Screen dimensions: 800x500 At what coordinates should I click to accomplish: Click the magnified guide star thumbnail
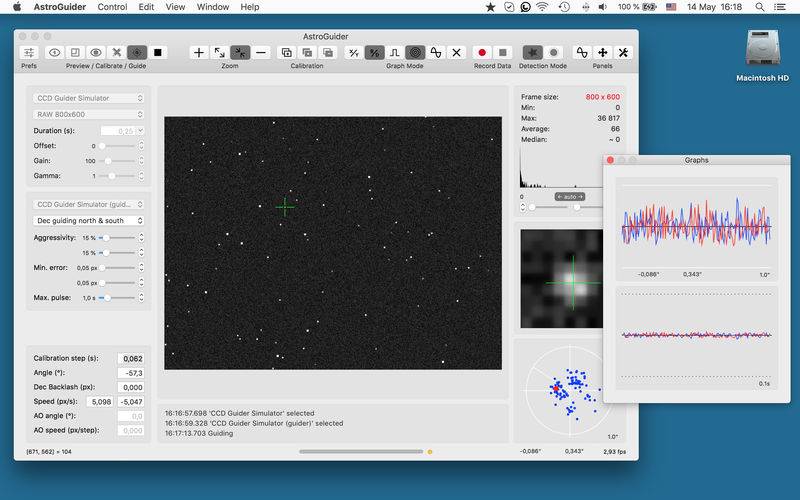click(x=561, y=279)
